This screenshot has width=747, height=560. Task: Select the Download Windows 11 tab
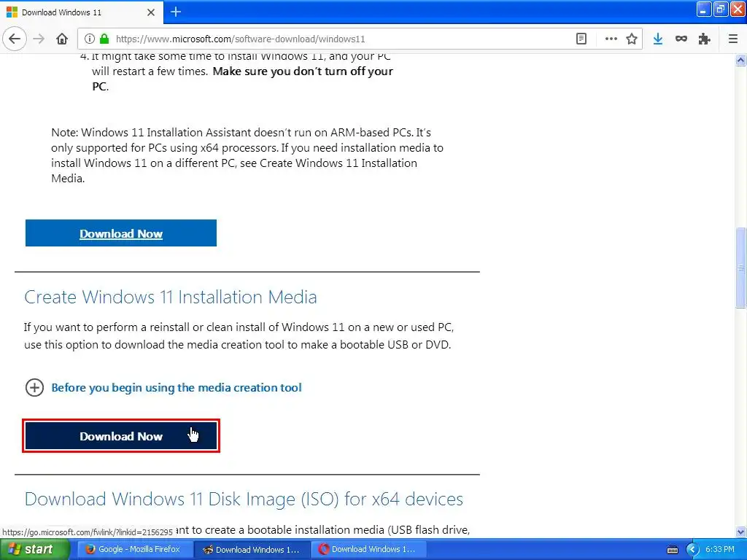click(x=81, y=12)
